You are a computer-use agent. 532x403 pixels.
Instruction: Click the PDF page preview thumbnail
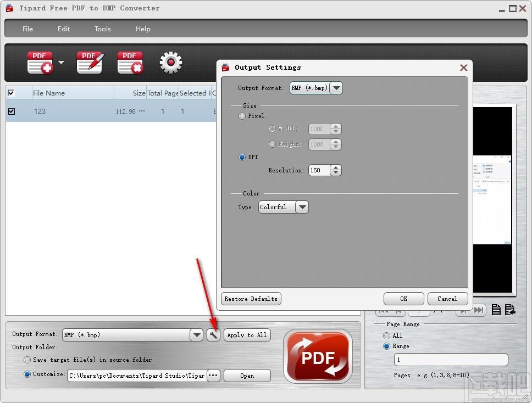(492, 200)
